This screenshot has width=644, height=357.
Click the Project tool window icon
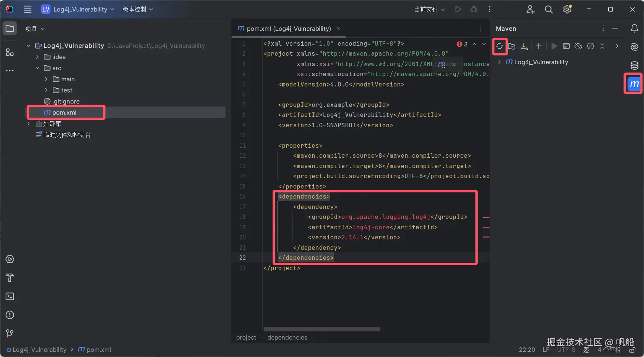10,29
